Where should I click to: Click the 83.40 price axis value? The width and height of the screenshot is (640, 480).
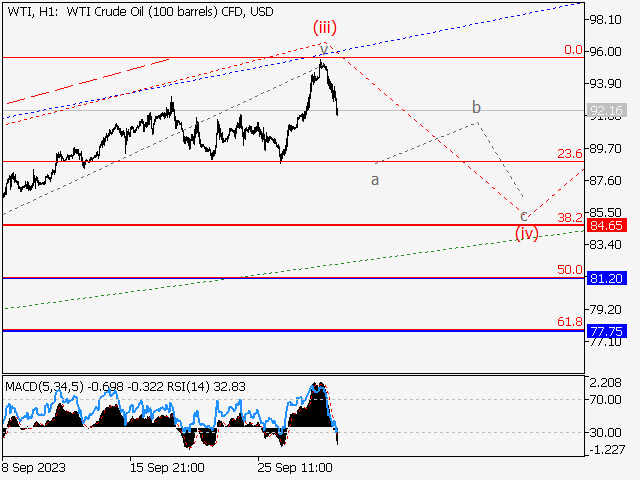(x=607, y=244)
